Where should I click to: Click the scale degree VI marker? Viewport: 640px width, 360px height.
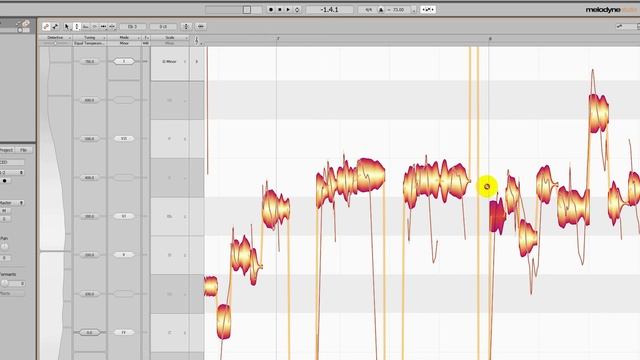[124, 216]
